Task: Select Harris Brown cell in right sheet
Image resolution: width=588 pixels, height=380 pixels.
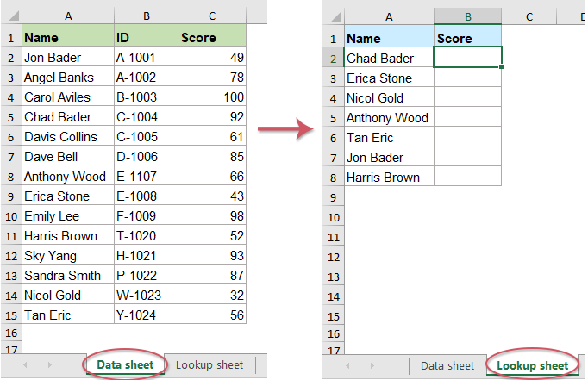Action: click(389, 177)
